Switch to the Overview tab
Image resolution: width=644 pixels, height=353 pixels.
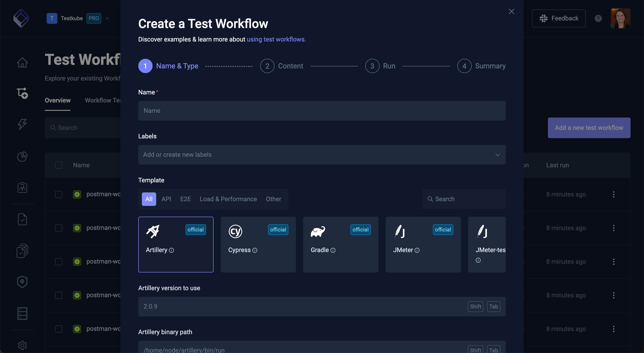[58, 100]
